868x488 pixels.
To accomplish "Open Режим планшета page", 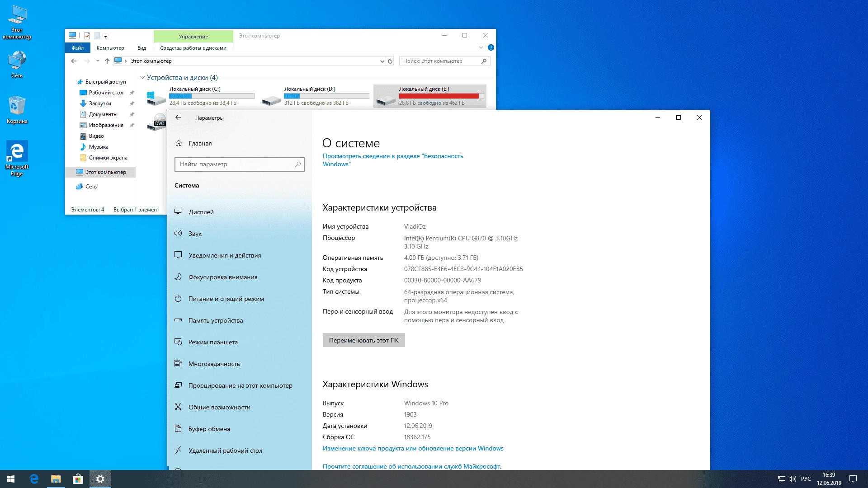I will pos(240,342).
